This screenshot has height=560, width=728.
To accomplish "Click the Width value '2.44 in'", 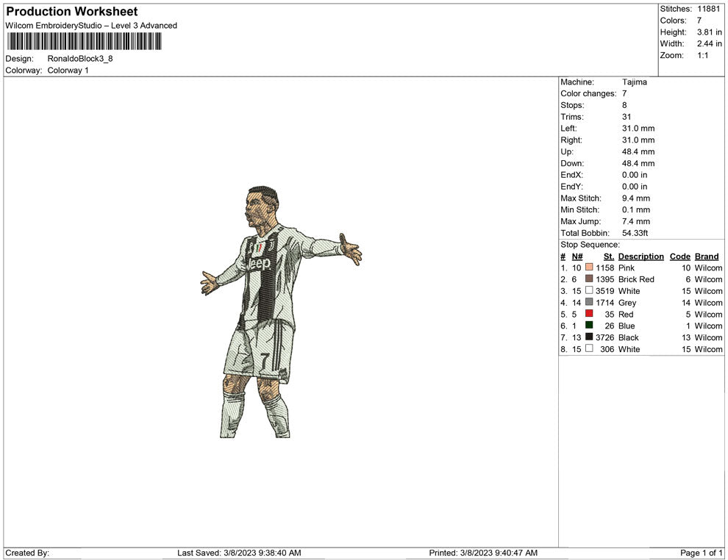I will pos(710,43).
